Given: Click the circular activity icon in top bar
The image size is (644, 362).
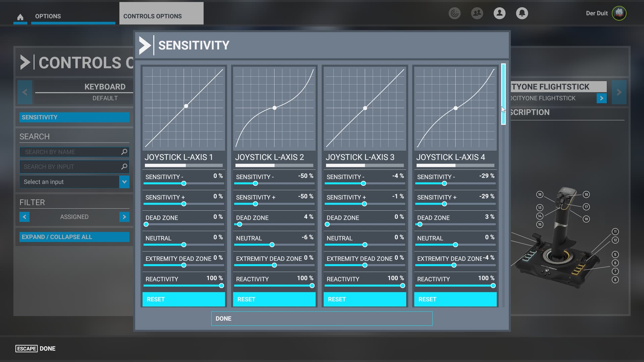Looking at the screenshot, I should coord(454,13).
